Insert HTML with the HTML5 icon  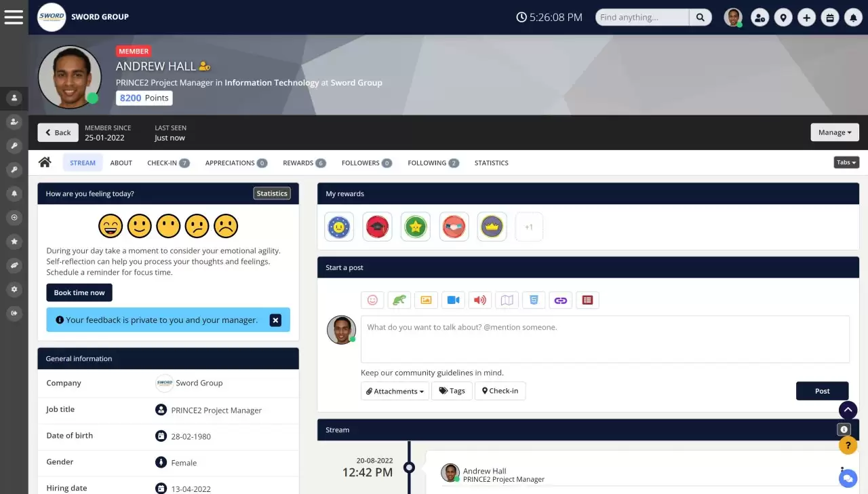click(534, 300)
